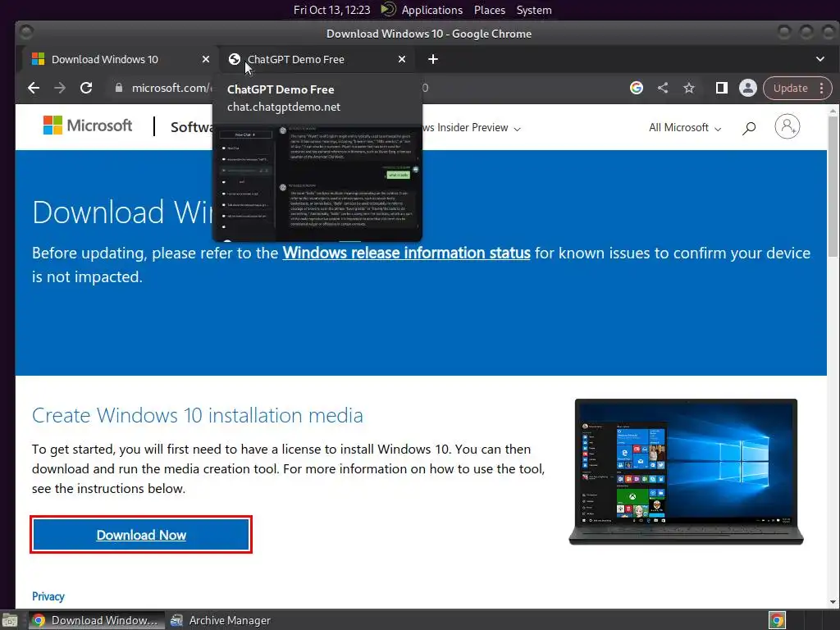Click the forward navigation arrow
This screenshot has width=840, height=630.
coord(60,88)
